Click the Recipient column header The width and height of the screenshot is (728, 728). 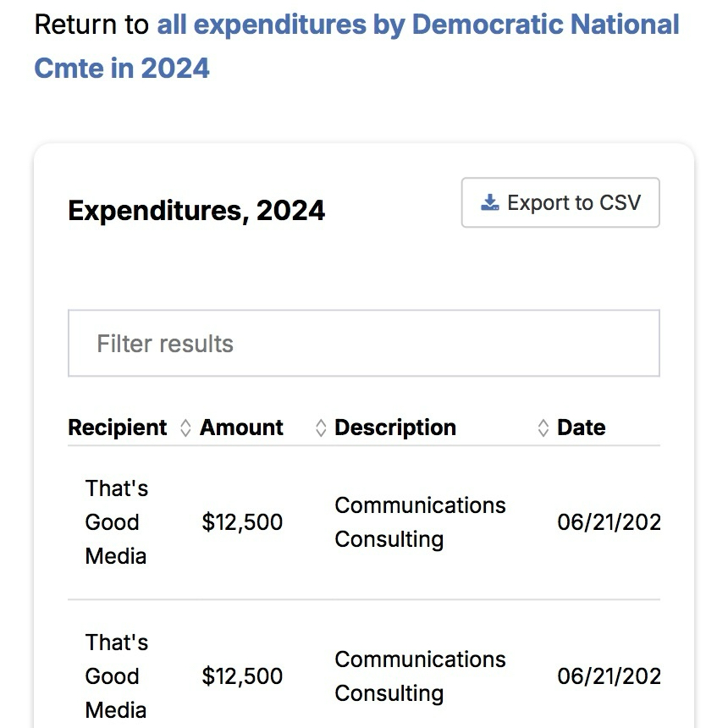click(118, 427)
